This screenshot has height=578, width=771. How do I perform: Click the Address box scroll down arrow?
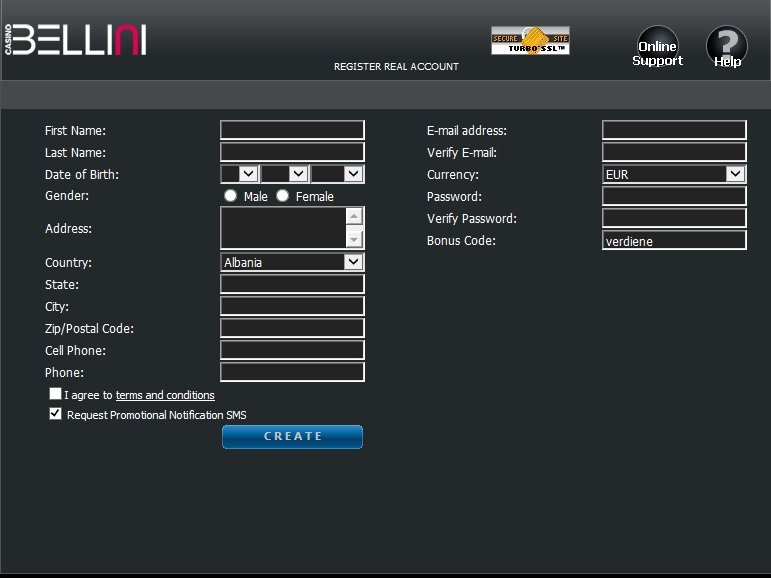354,239
